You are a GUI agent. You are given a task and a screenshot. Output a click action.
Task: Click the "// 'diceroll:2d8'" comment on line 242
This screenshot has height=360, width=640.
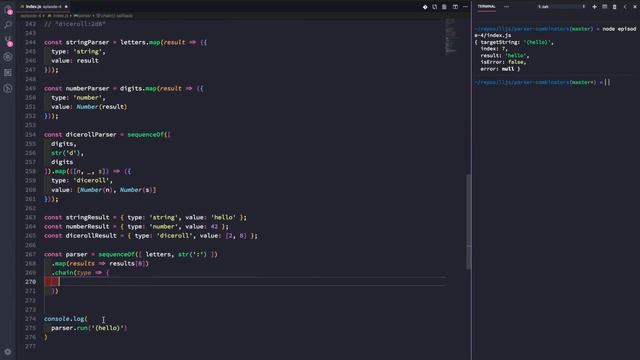pos(75,24)
